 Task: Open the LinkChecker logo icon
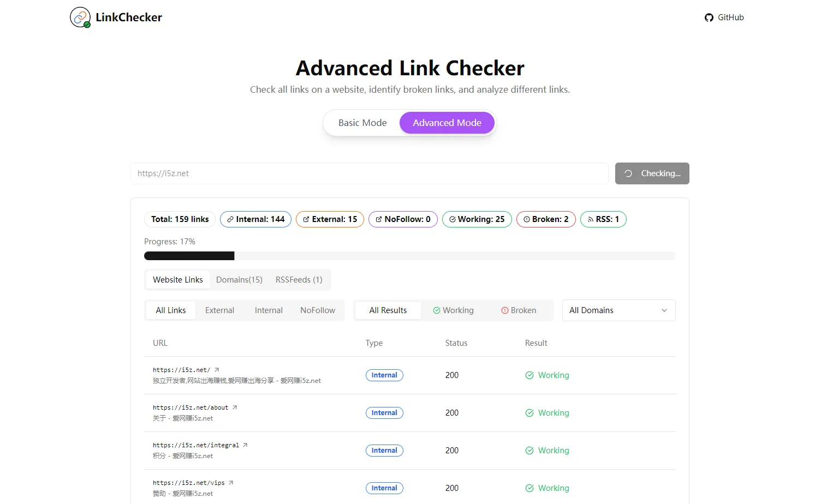pyautogui.click(x=80, y=17)
